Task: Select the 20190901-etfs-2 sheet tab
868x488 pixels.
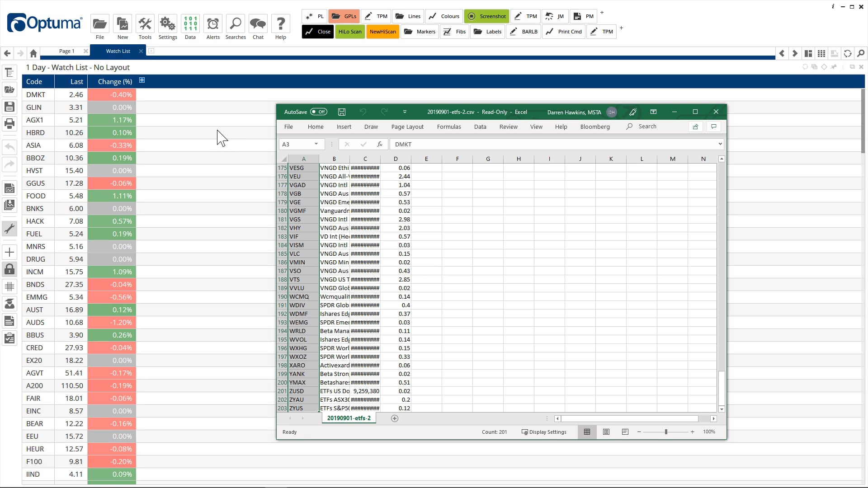Action: [349, 418]
